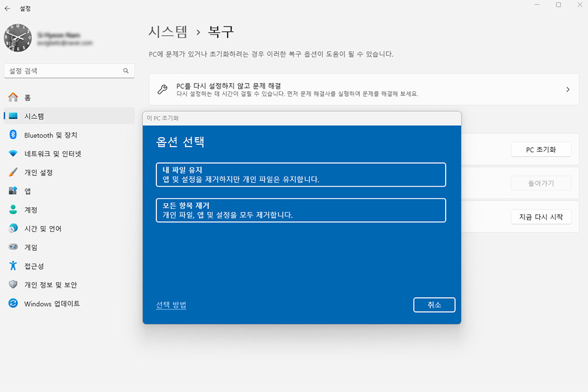Open 접근성 settings label

34,266
